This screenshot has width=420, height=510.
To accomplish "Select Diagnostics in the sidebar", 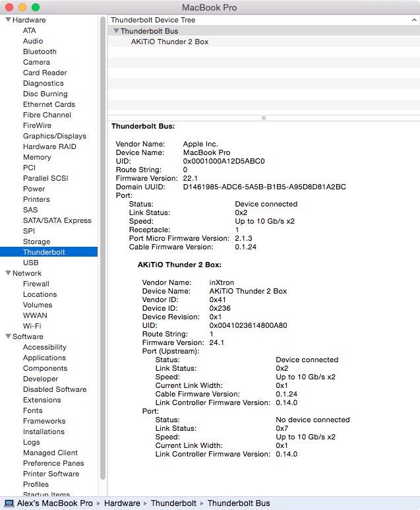I will pos(44,83).
